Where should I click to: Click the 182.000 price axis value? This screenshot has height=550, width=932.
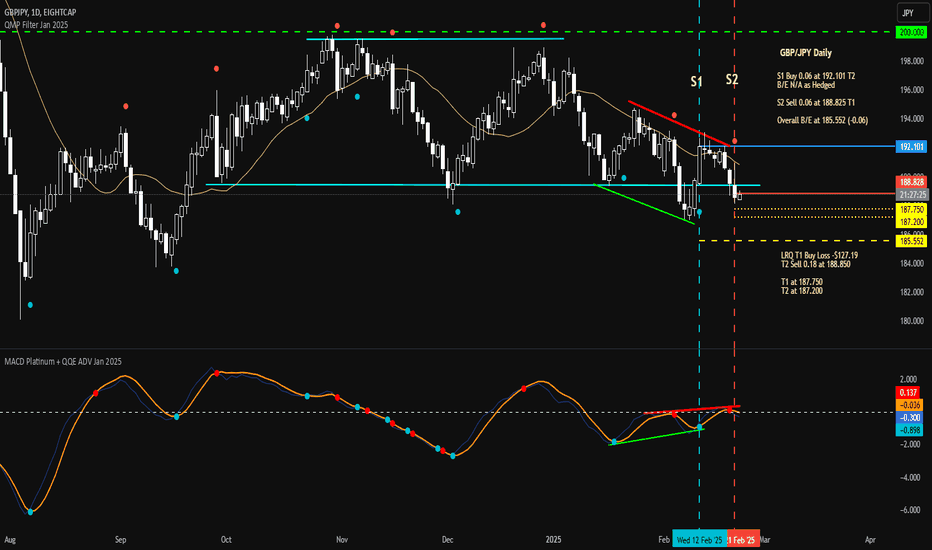(912, 292)
